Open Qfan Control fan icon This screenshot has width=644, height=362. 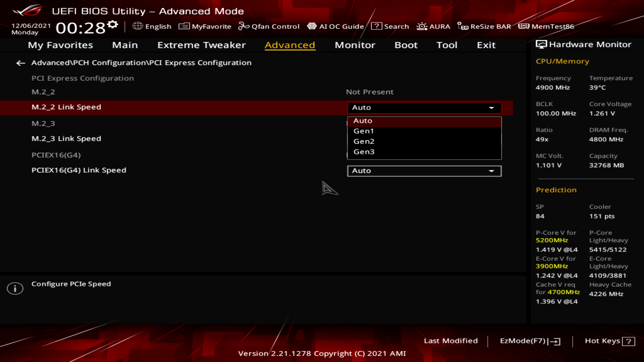pos(244,26)
